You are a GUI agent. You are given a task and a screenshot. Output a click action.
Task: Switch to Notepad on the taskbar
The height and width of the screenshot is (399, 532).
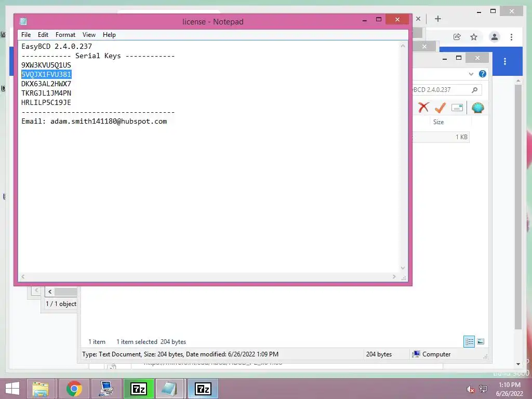pyautogui.click(x=170, y=389)
